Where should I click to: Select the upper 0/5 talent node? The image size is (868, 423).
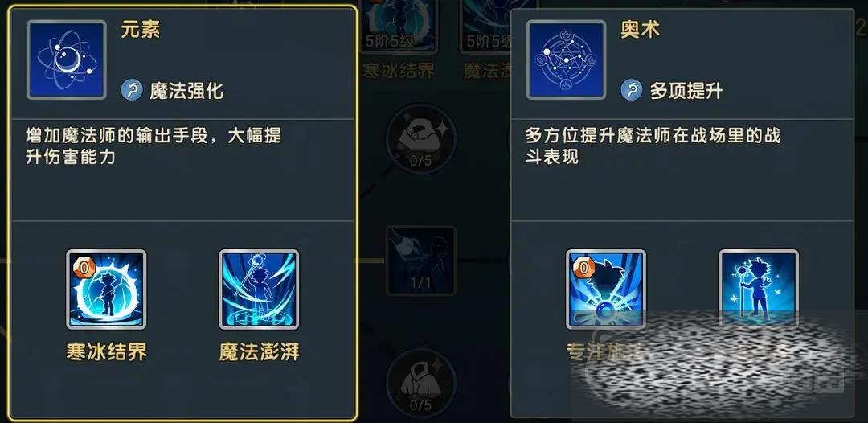pyautogui.click(x=420, y=138)
